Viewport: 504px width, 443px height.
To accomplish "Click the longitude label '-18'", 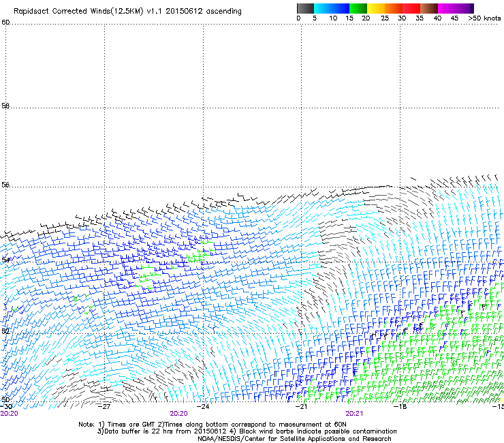I will click(400, 407).
